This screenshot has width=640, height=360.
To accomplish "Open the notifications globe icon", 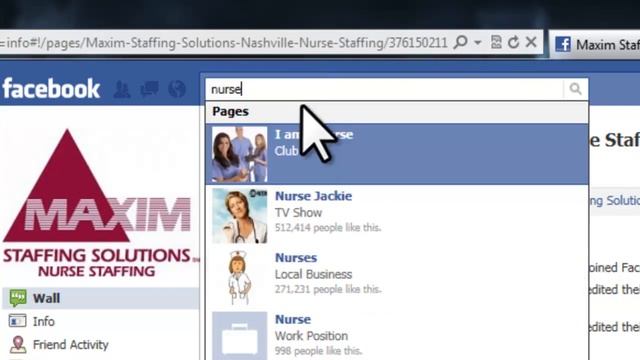I will 177,89.
